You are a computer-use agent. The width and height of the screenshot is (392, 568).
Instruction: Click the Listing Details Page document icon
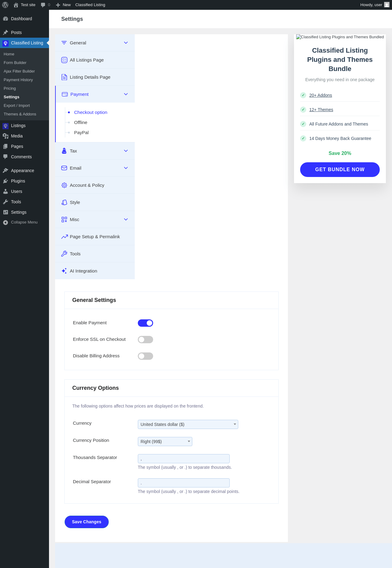pyautogui.click(x=64, y=77)
